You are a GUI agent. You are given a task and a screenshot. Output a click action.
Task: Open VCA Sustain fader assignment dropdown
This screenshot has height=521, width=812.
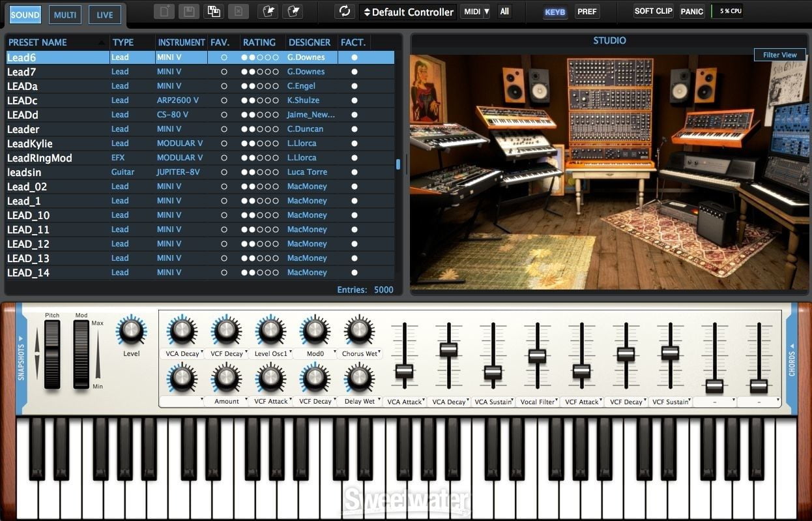coord(493,402)
